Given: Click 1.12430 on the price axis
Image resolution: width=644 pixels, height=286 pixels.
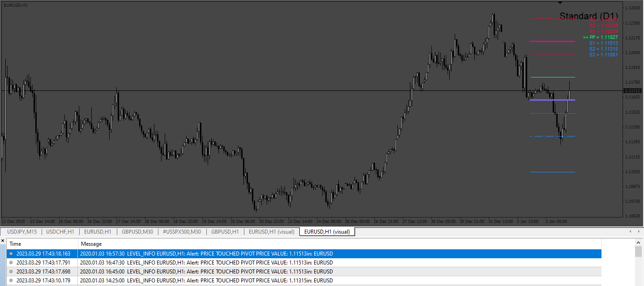Looking at the screenshot, I should (633, 8).
